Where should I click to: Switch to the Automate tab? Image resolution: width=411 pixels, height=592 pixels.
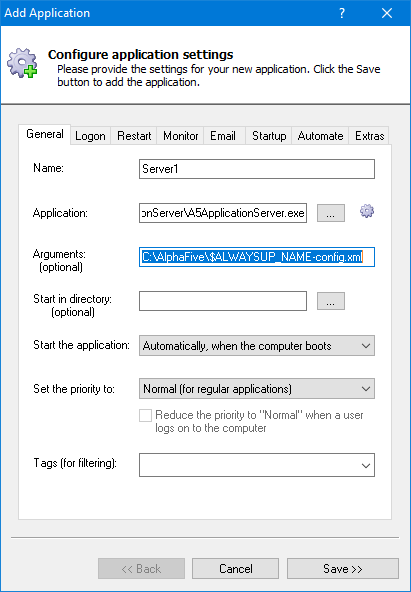[x=320, y=136]
